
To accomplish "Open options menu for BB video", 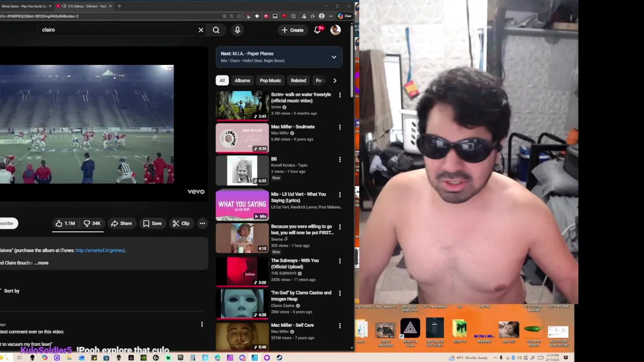I will (340, 159).
